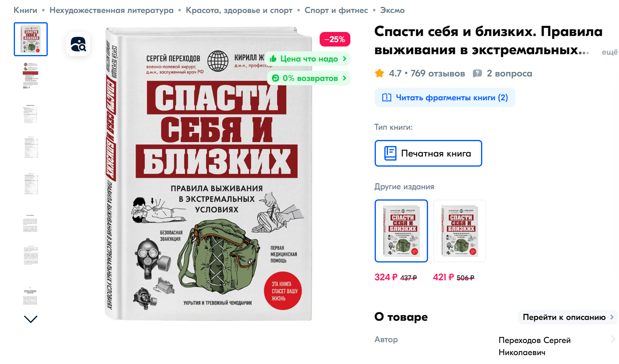
Task: Open the 'Эксмо' publisher breadcrumb
Action: [392, 10]
